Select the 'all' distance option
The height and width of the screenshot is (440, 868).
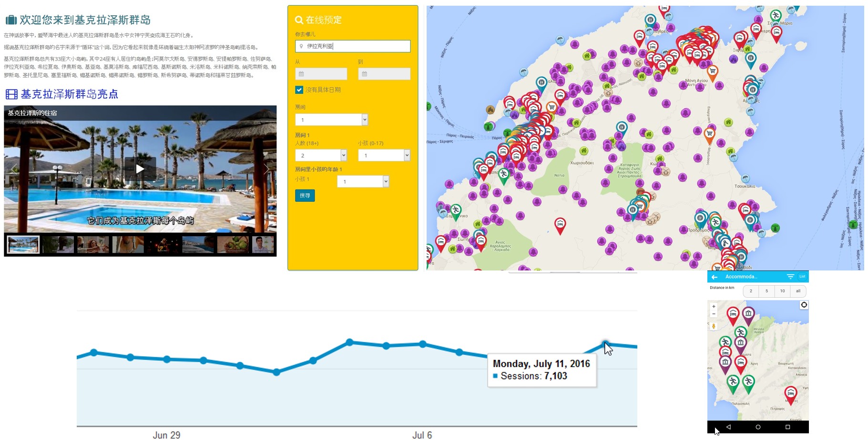[798, 291]
